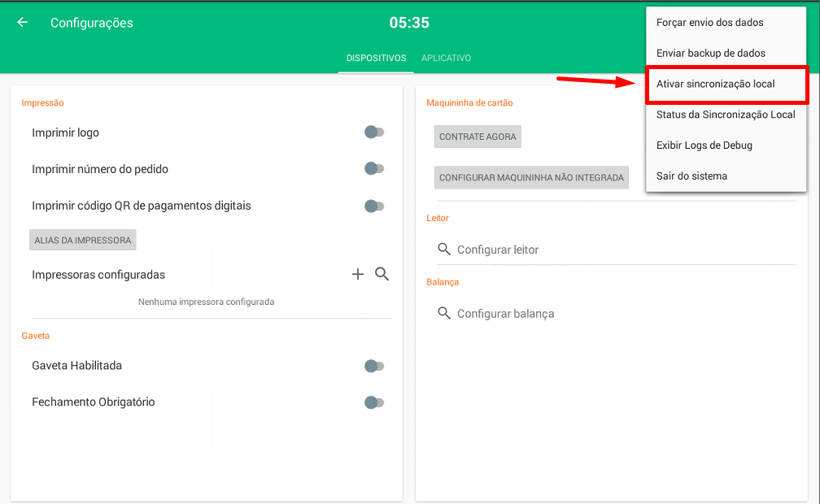The width and height of the screenshot is (820, 504).
Task: Click the Nenhuma impressora configurada text
Action: coord(206,302)
